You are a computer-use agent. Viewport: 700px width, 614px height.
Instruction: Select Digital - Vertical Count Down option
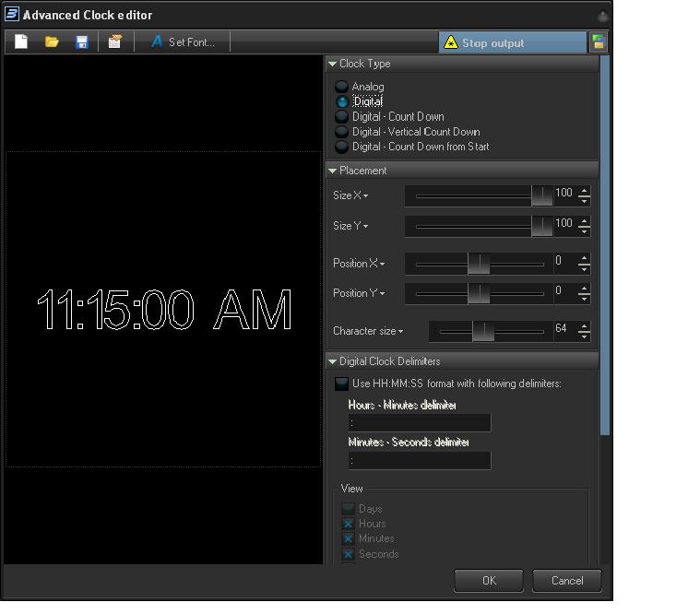pyautogui.click(x=342, y=132)
